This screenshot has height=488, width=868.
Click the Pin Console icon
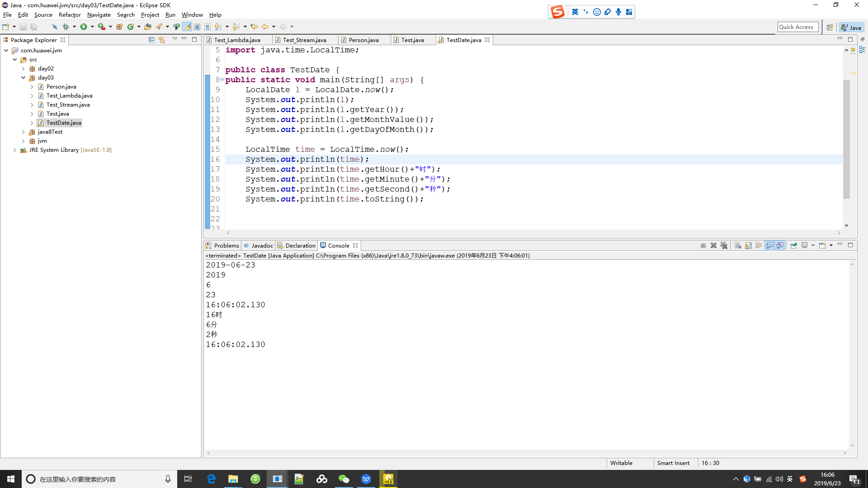[793, 245]
